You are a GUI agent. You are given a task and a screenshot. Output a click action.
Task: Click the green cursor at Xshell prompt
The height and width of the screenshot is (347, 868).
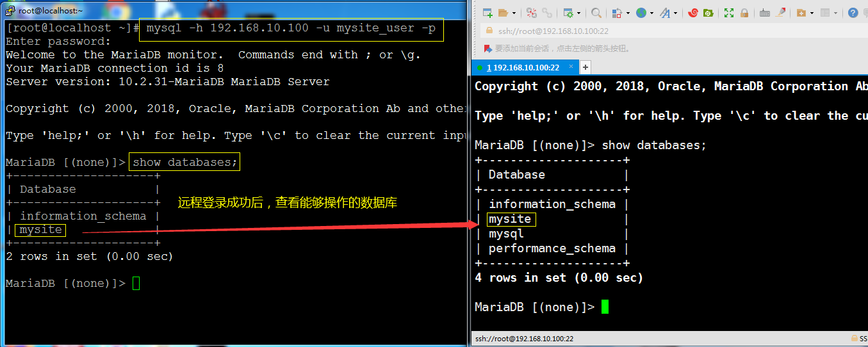605,307
